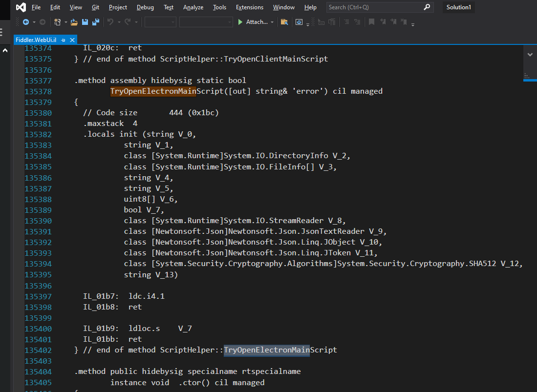Open the New Project dropdown arrow
The height and width of the screenshot is (392, 537).
66,22
